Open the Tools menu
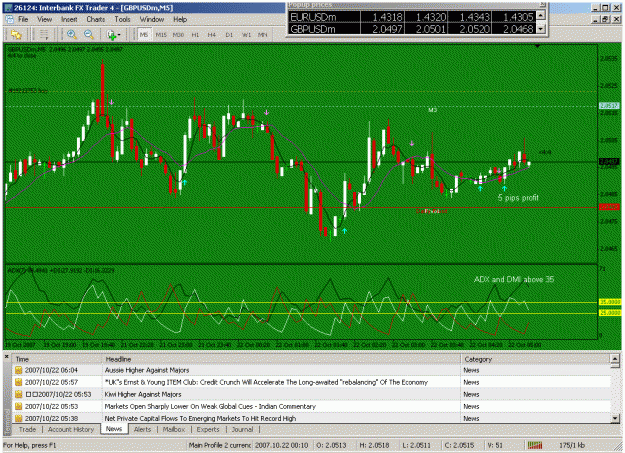625x453 pixels. (122, 19)
